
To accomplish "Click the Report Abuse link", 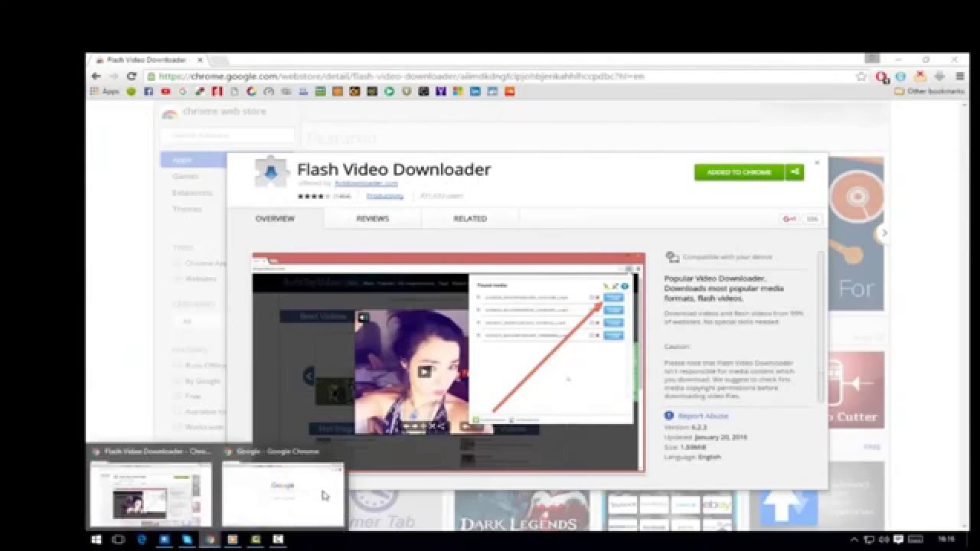I will click(703, 416).
